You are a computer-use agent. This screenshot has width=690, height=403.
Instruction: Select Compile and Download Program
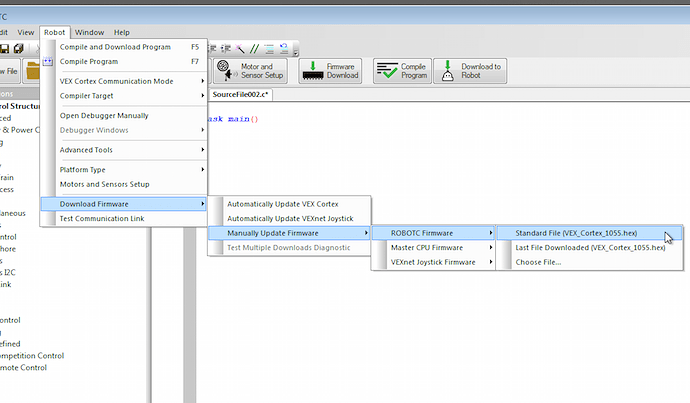pos(124,47)
